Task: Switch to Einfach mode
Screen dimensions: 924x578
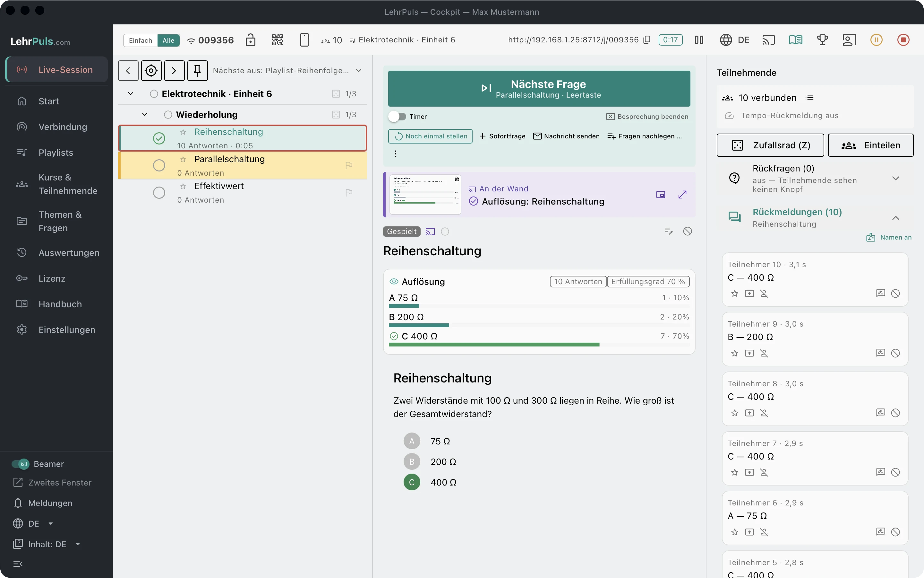Action: click(141, 40)
